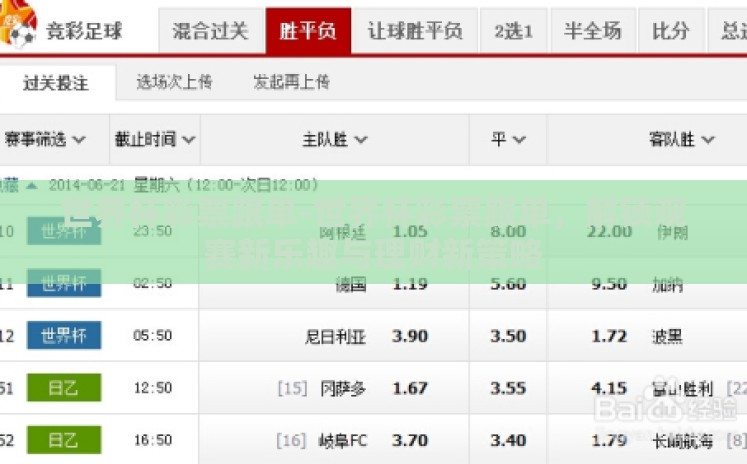Open the 2选1 tab
747x464 pixels.
tap(514, 31)
